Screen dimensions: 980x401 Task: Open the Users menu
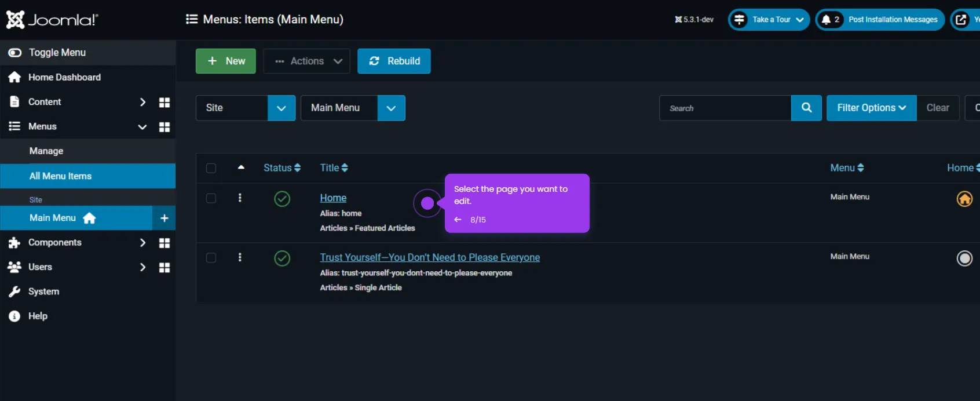40,267
